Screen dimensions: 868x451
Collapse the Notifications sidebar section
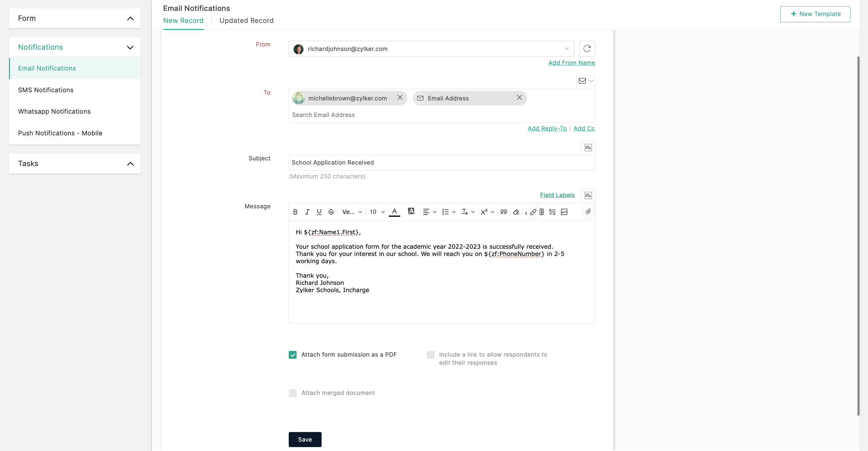click(130, 47)
